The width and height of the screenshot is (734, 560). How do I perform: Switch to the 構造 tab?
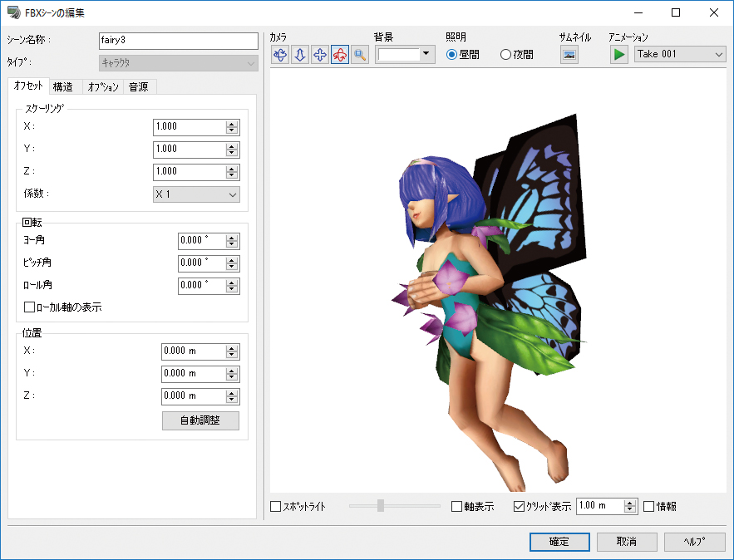[62, 87]
